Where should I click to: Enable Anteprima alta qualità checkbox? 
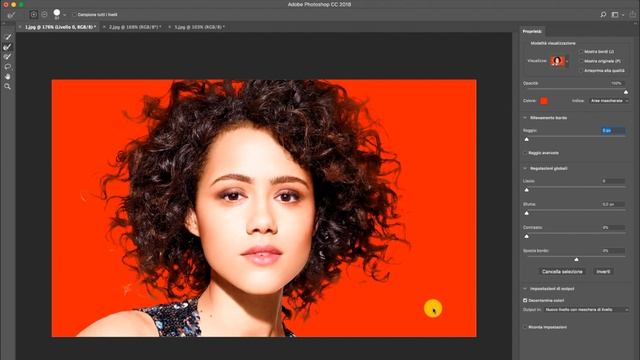pos(581,71)
